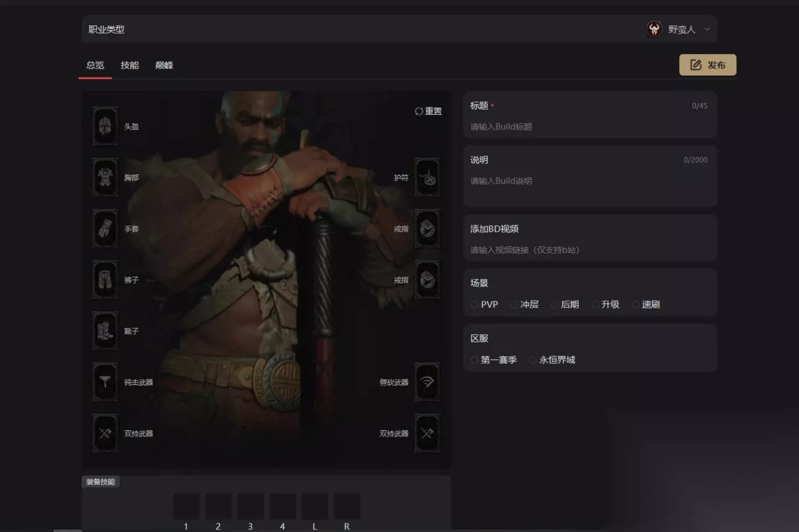Click the 装备技能 panel label
Viewport: 799px width, 532px height.
click(100, 482)
